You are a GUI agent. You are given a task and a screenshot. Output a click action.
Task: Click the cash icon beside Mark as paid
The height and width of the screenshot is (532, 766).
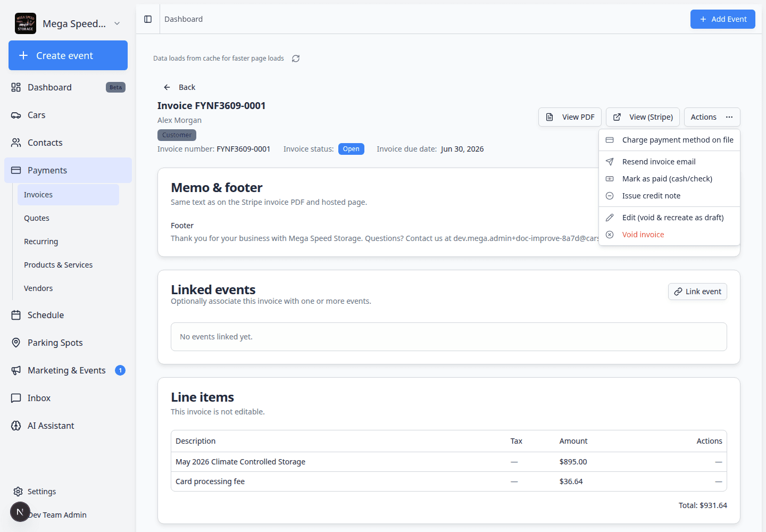610,179
